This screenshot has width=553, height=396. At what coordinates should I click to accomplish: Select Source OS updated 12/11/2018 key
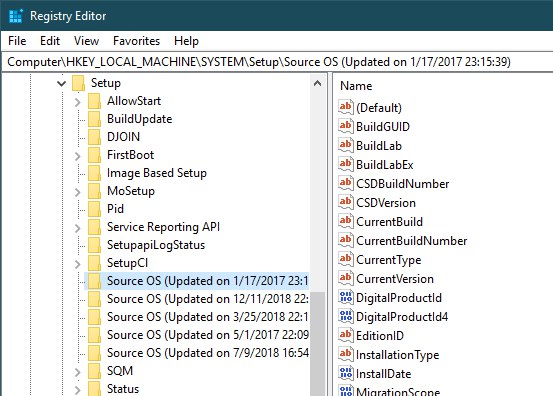(x=207, y=299)
